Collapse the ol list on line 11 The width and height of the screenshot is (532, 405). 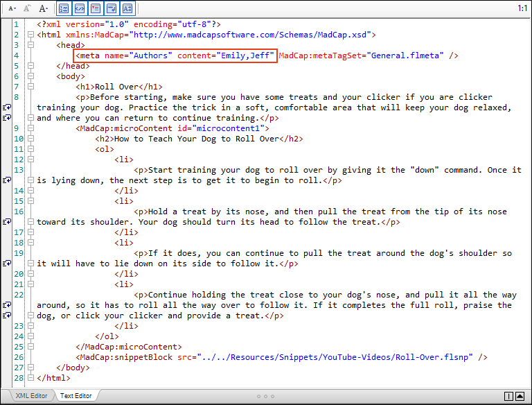click(31, 149)
